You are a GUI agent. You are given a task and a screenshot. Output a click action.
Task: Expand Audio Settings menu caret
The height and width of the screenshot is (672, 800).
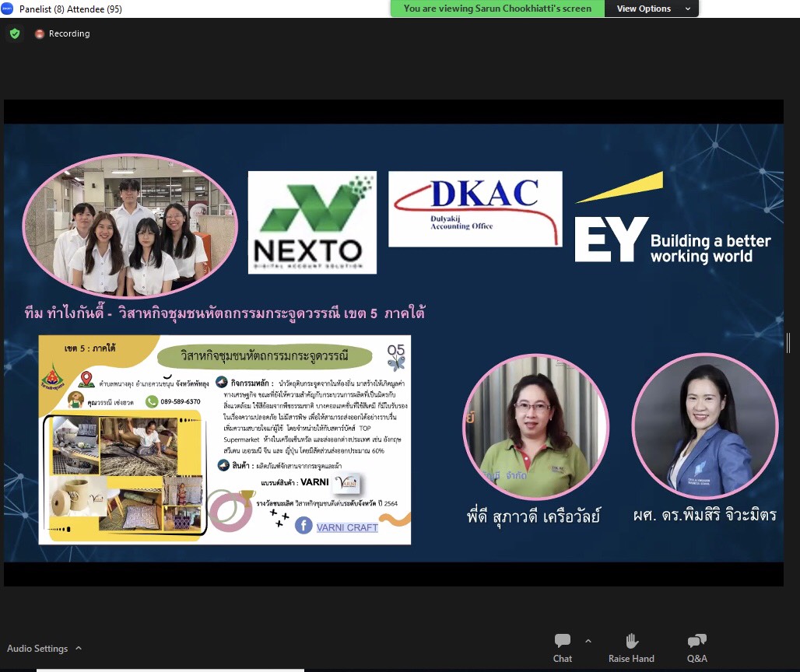click(79, 648)
